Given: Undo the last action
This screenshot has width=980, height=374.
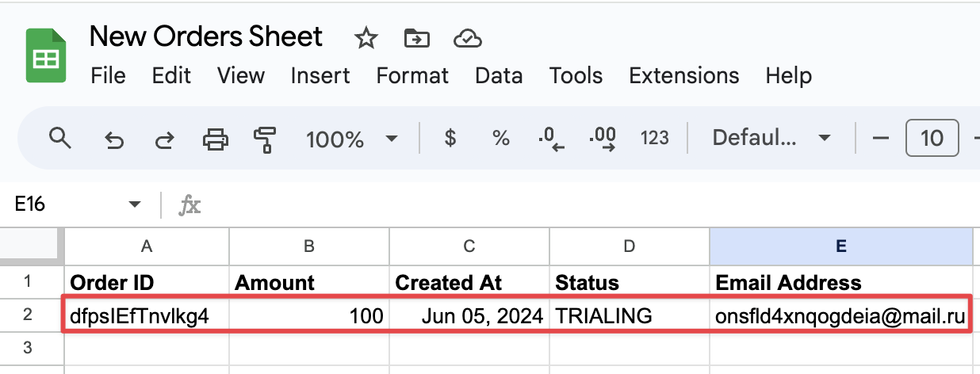Looking at the screenshot, I should point(115,140).
